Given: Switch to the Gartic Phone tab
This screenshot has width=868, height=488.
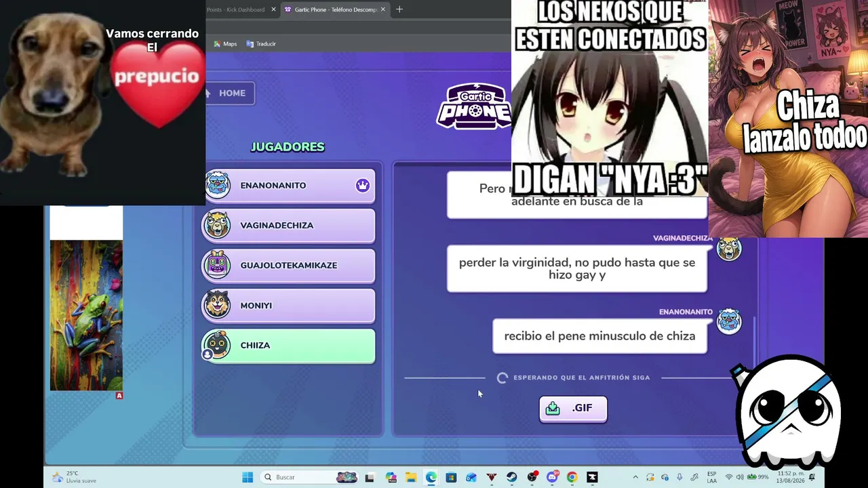Looking at the screenshot, I should point(334,9).
